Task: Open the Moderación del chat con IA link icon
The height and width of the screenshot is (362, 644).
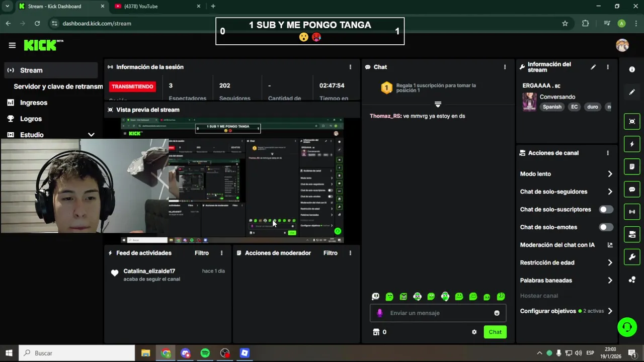Action: coord(610,245)
